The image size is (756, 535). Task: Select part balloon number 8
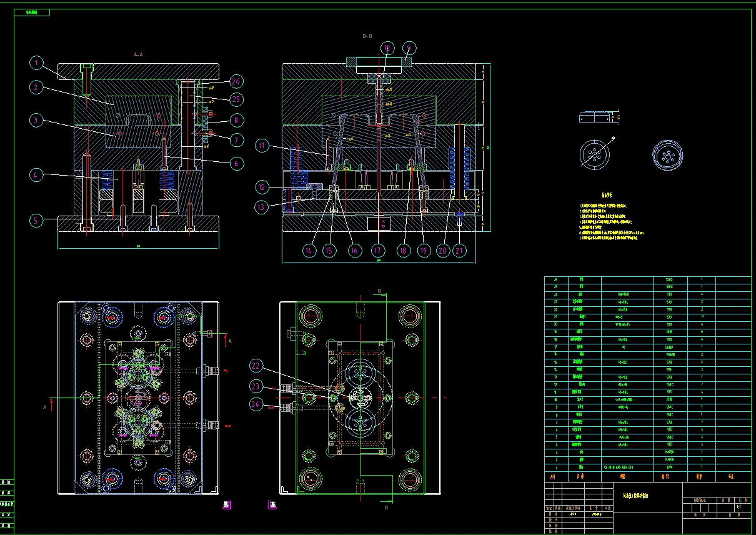[236, 120]
